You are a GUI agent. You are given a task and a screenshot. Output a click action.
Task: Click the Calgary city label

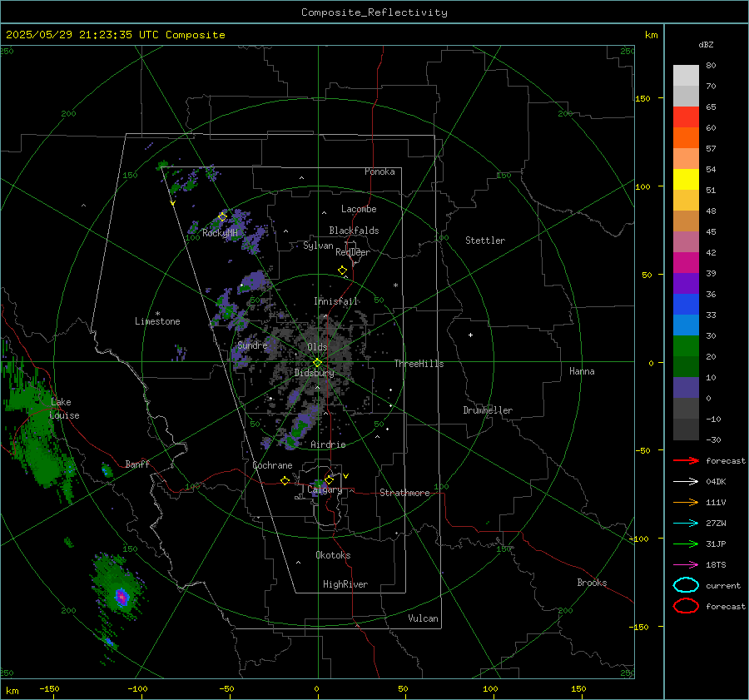click(325, 489)
